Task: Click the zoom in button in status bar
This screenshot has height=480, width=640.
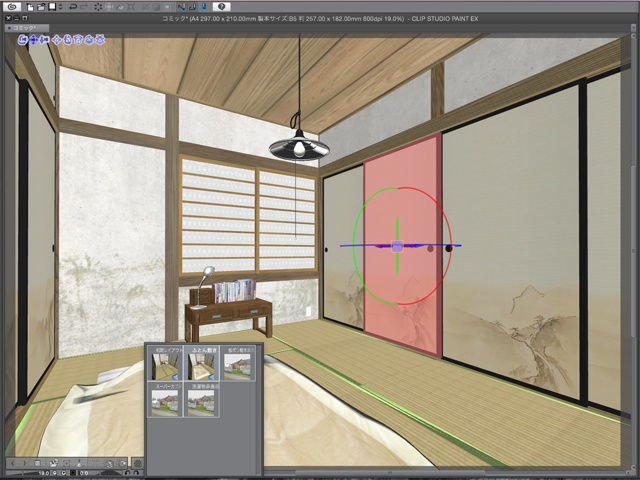Action: 64,473
